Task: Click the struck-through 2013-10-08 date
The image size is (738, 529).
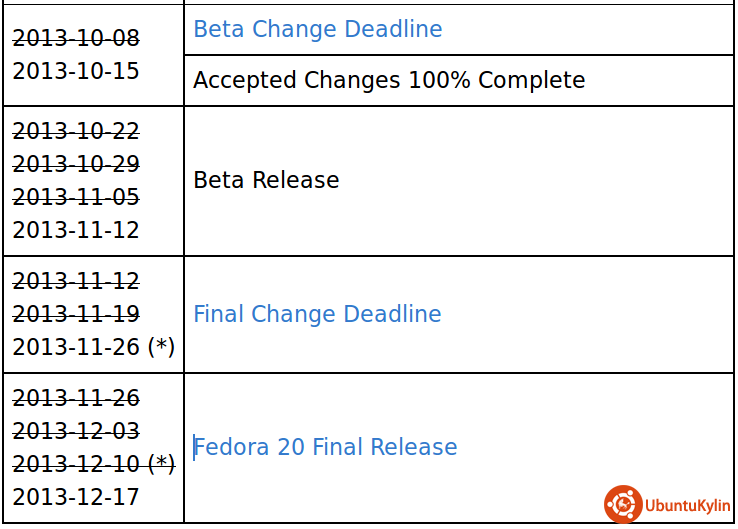Action: 76,38
